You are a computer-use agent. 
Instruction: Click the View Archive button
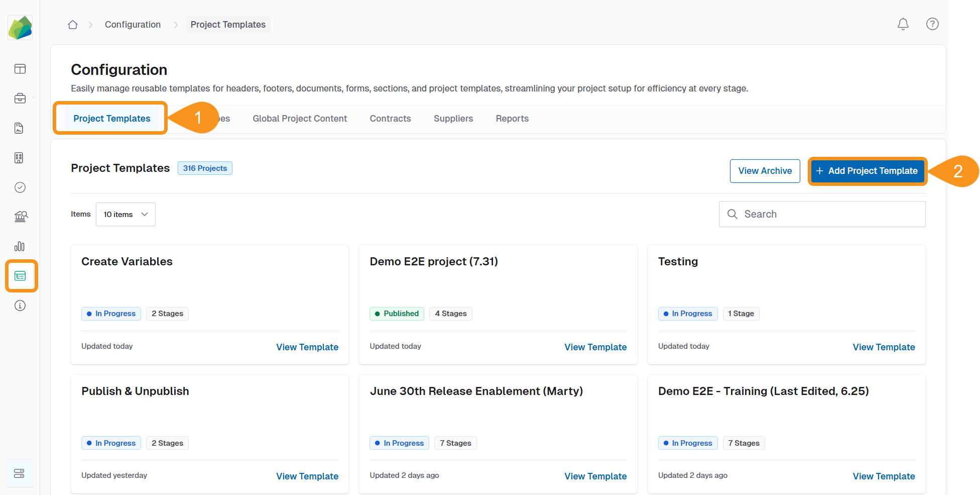click(x=765, y=171)
